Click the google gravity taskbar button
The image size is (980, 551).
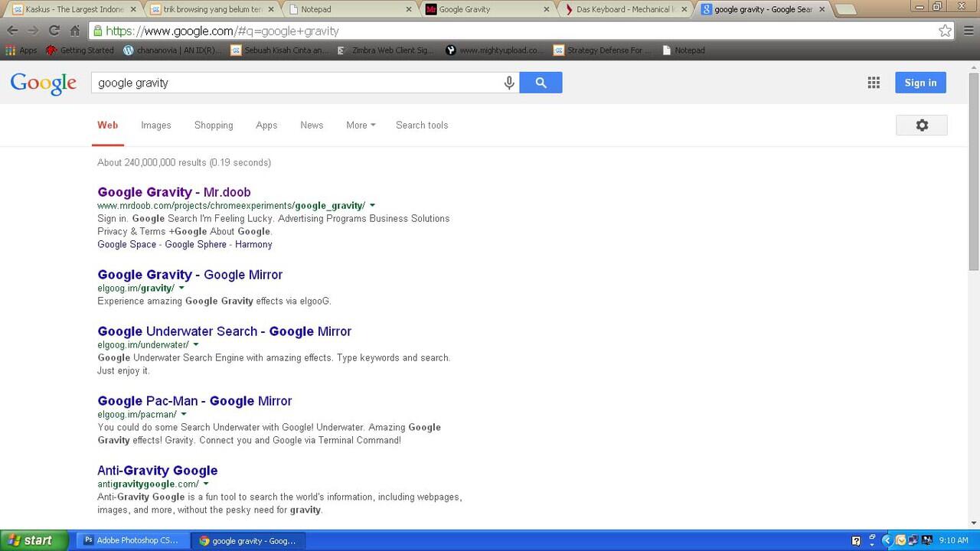tap(247, 540)
